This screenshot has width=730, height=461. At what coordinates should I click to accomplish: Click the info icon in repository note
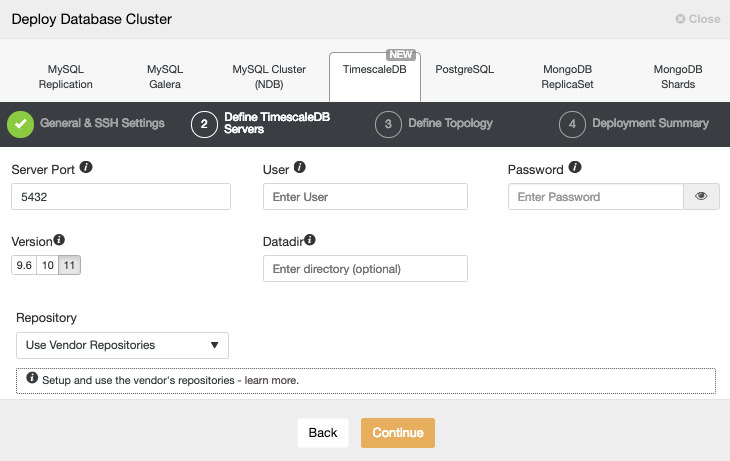pyautogui.click(x=32, y=378)
